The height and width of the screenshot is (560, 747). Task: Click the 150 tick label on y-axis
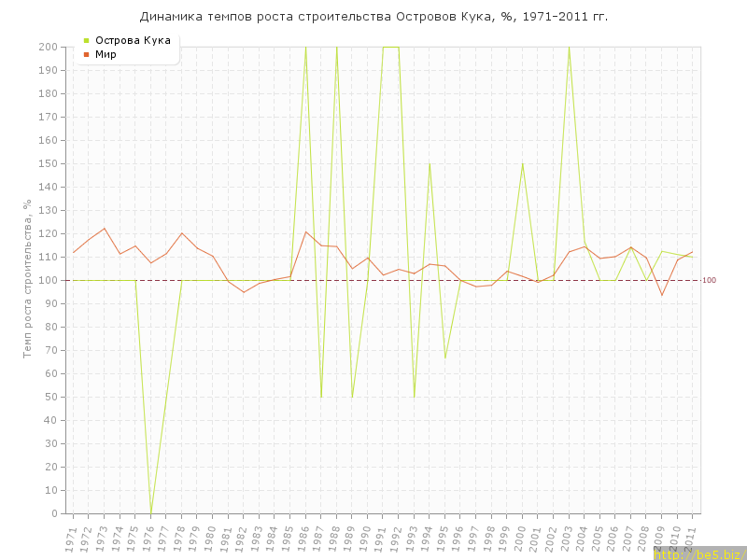(x=49, y=163)
